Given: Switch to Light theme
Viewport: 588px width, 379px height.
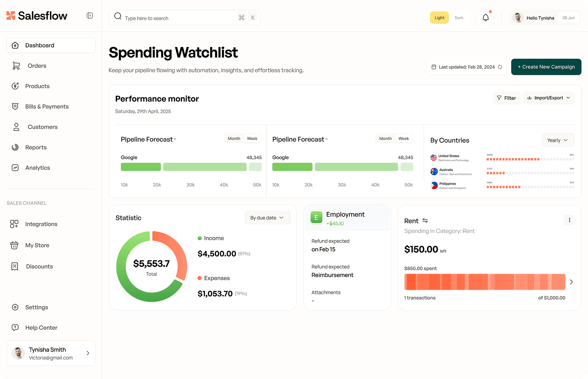Looking at the screenshot, I should [x=440, y=18].
